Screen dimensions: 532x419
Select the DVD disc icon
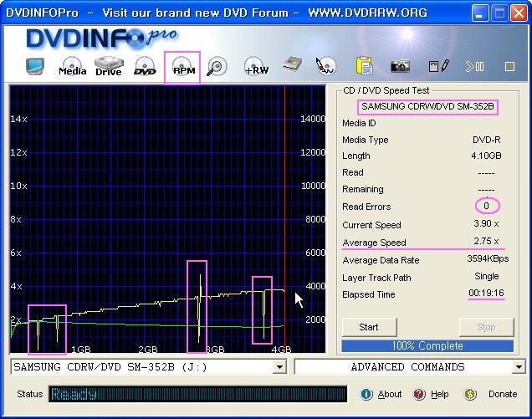point(145,66)
